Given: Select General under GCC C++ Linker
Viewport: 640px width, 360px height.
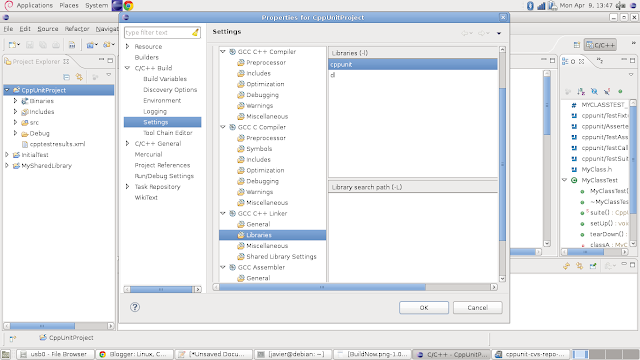Looking at the screenshot, I should click(258, 224).
